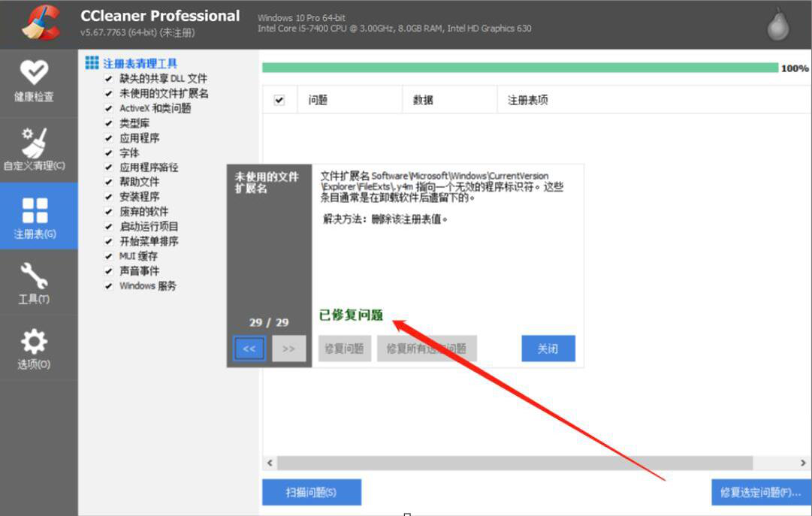Toggle 帮助文件 checkbox

click(108, 182)
